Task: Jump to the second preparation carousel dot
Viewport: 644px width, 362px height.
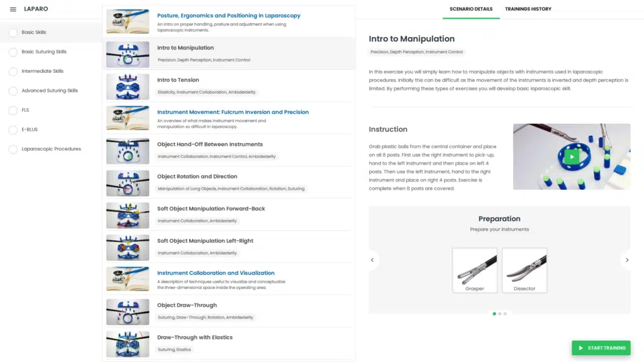Action: [x=500, y=314]
